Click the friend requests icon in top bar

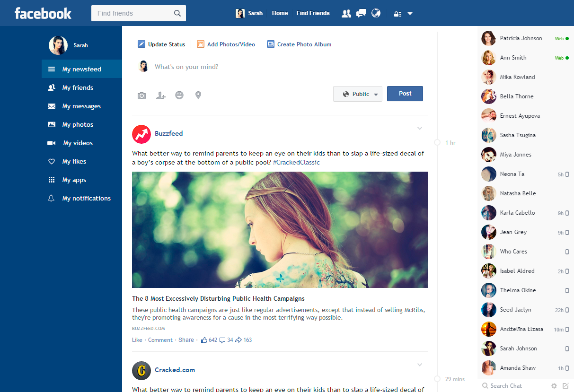tap(346, 13)
